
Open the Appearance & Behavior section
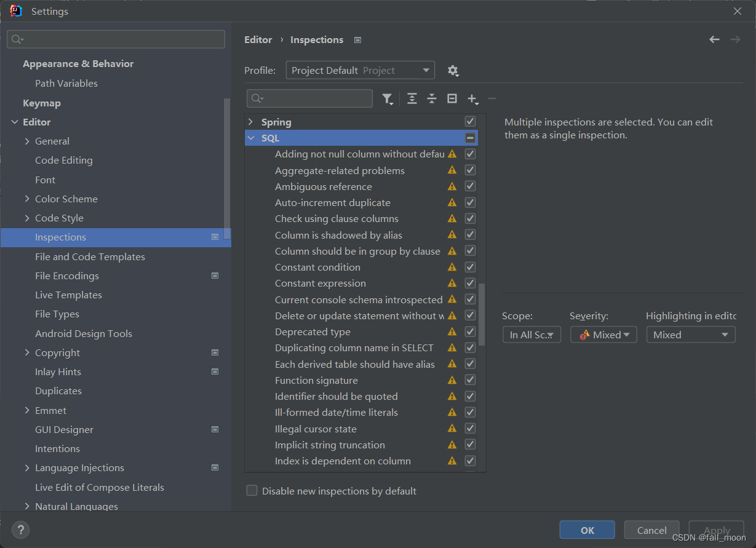pyautogui.click(x=78, y=63)
